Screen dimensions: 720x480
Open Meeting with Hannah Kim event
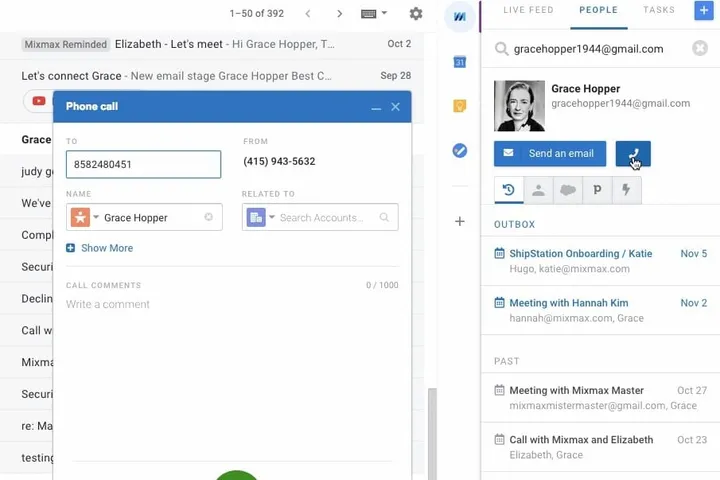coord(601,310)
